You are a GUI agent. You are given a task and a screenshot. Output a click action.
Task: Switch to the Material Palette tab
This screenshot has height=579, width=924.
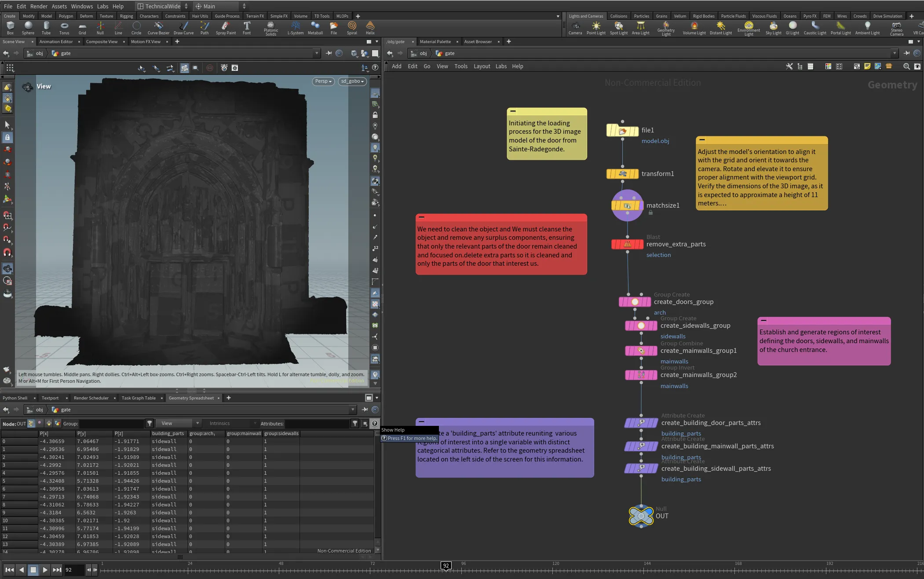point(435,42)
